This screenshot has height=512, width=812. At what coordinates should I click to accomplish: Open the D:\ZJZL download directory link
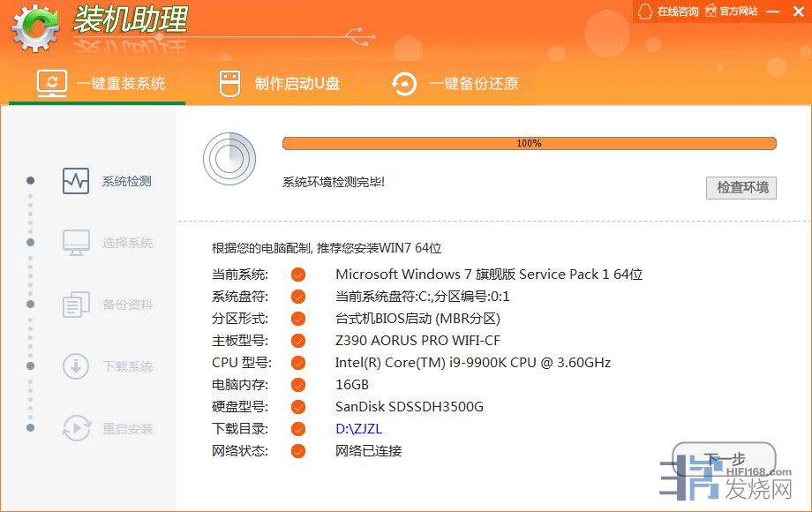pos(358,429)
